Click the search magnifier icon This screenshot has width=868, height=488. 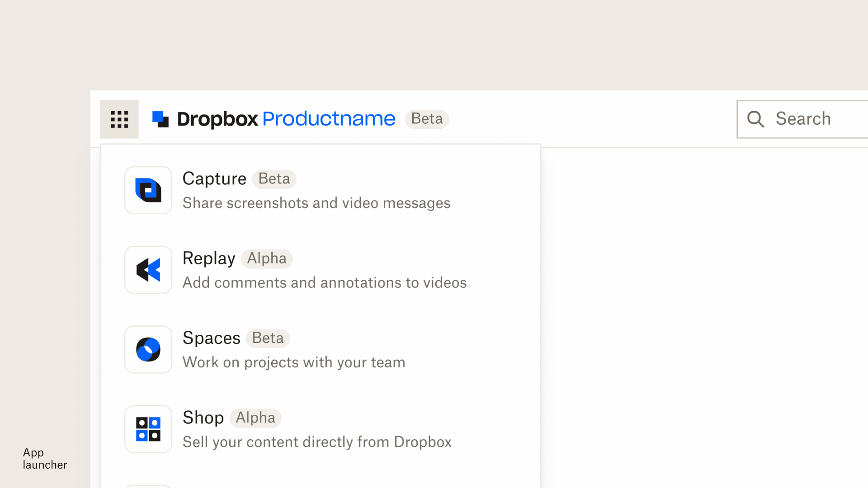click(x=755, y=119)
